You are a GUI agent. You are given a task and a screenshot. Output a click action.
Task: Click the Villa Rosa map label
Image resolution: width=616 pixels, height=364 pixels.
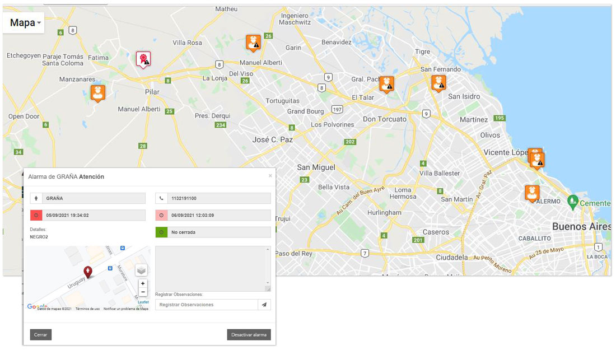[x=188, y=43]
